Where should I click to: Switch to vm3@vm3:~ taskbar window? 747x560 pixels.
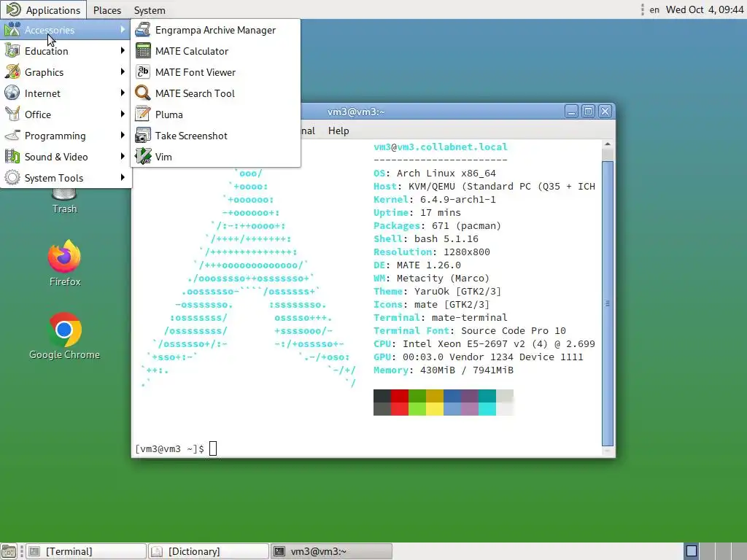click(332, 551)
